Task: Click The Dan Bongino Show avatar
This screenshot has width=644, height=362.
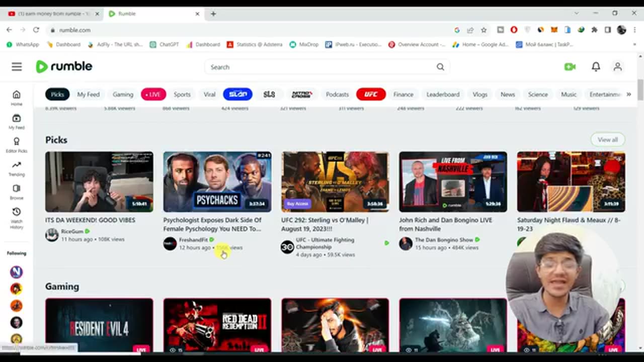Action: [x=406, y=243]
